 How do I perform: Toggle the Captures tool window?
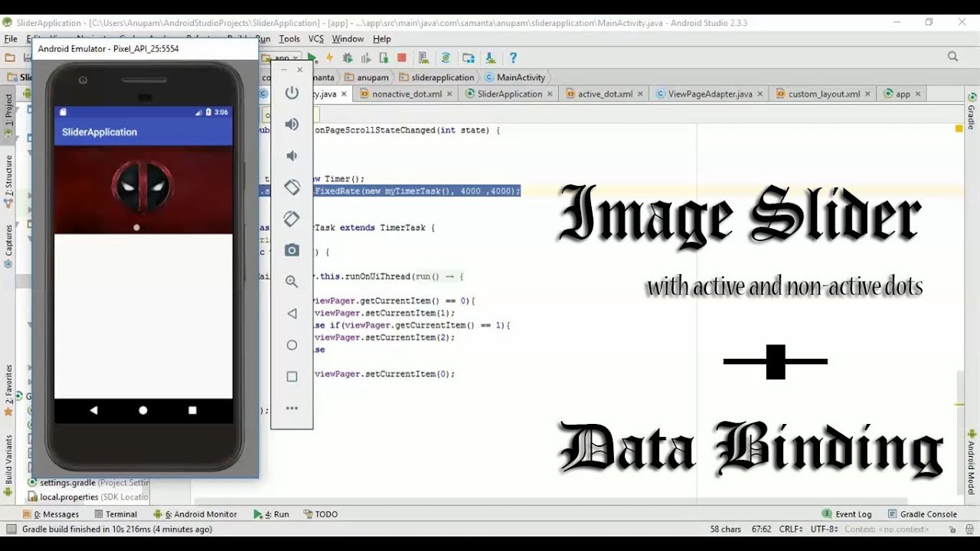coord(8,245)
